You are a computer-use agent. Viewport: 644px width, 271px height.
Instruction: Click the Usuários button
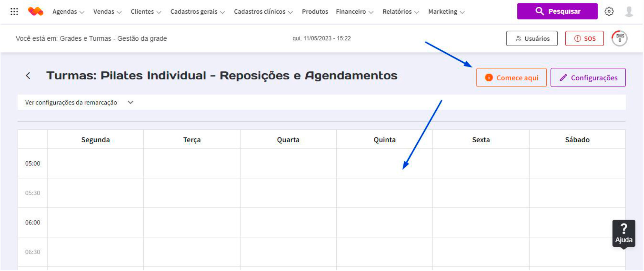[532, 38]
